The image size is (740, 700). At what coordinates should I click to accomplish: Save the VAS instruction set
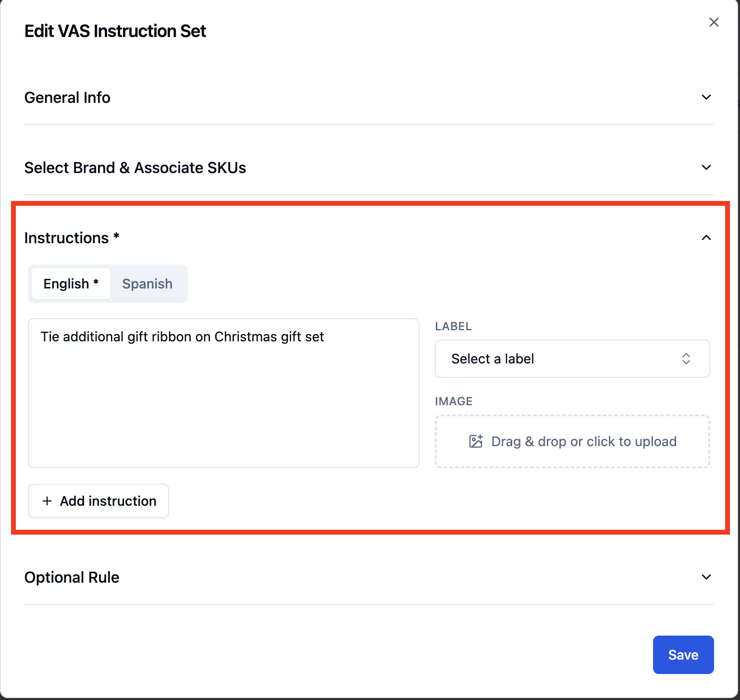pos(683,655)
